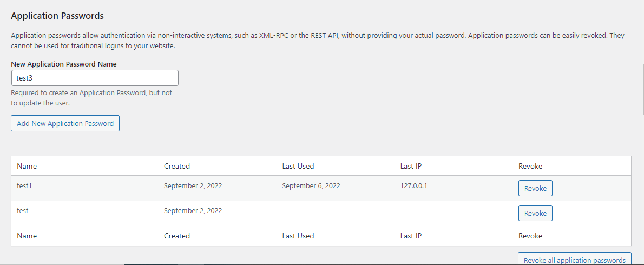Revoke the test1 application password
This screenshot has width=644, height=265.
click(x=535, y=188)
